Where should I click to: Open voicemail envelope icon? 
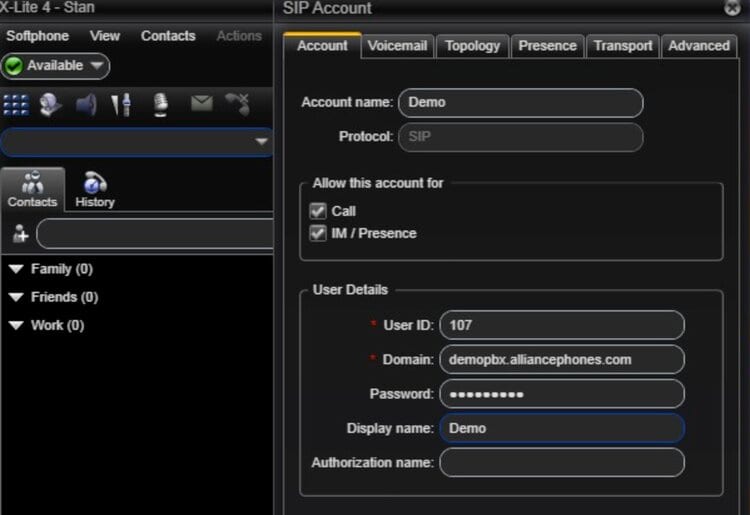(x=202, y=102)
